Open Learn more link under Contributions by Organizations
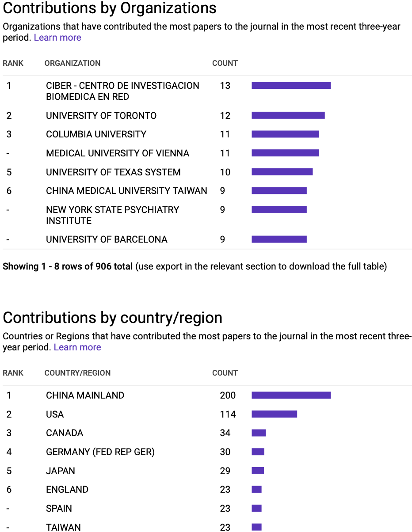Screen dimensions: 412x532 pyautogui.click(x=57, y=38)
